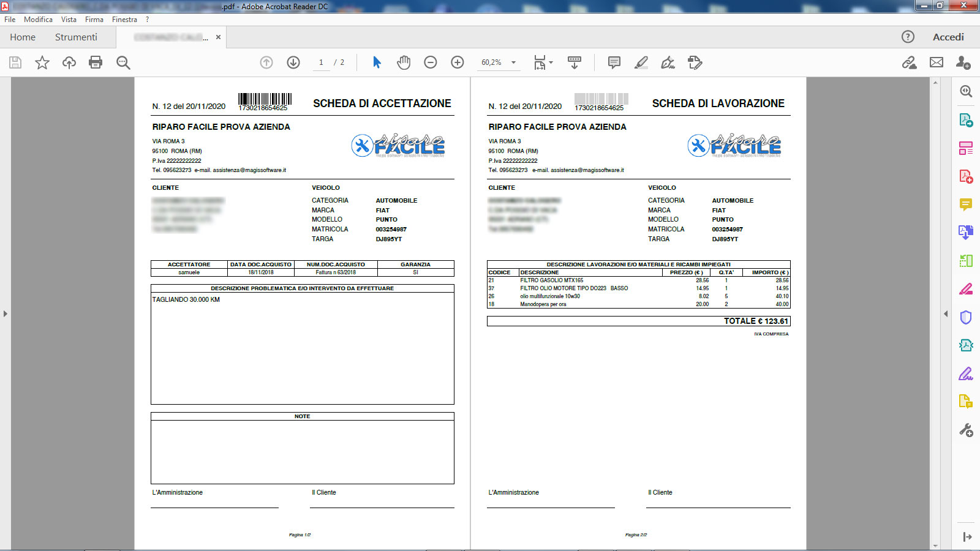Image resolution: width=980 pixels, height=551 pixels.
Task: Switch to the Strumenti tab
Action: tap(76, 37)
